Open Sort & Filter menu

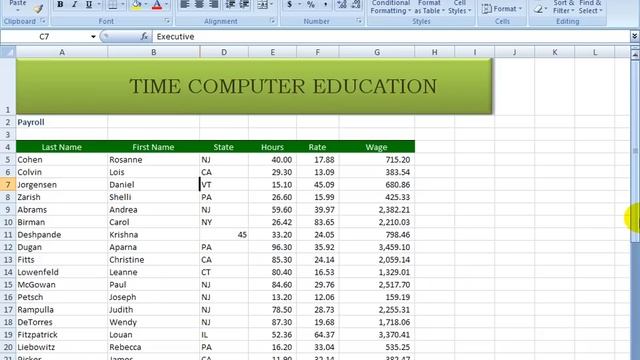click(563, 7)
